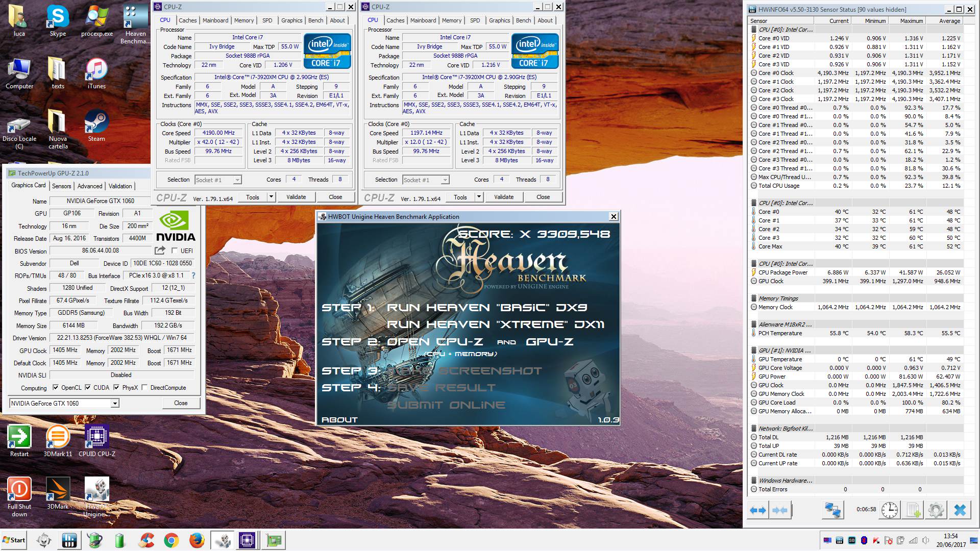Screen dimensions: 980x551
Task: Click ABOUT in Heaven Benchmark app
Action: click(339, 419)
